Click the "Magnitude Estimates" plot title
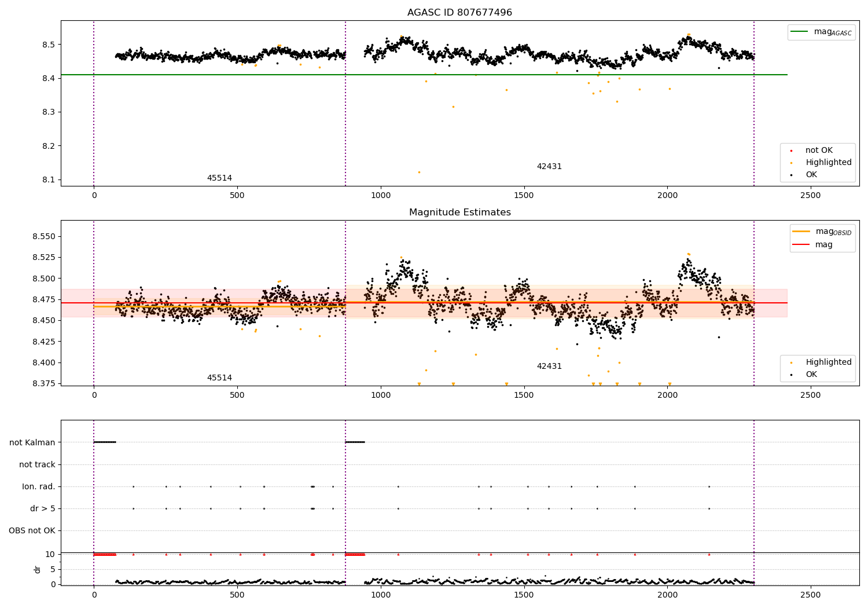868x608 pixels. (x=459, y=213)
